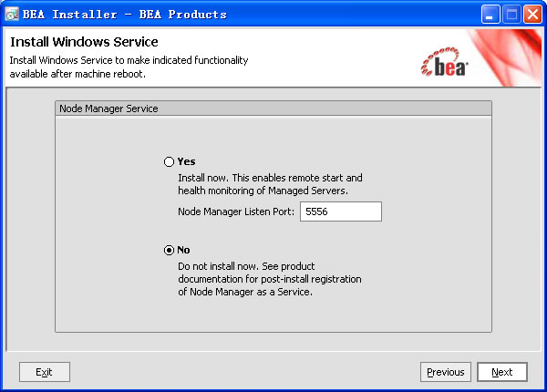Click 'documentation for post-install registration' text
The width and height of the screenshot is (547, 392).
tap(270, 279)
